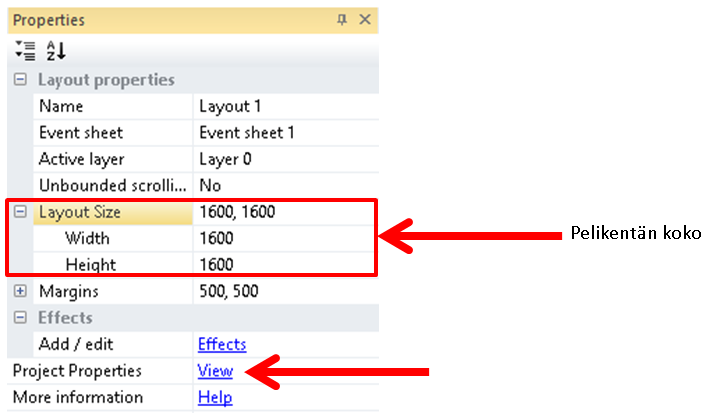Click the Alphabetical sort icon

(55, 49)
